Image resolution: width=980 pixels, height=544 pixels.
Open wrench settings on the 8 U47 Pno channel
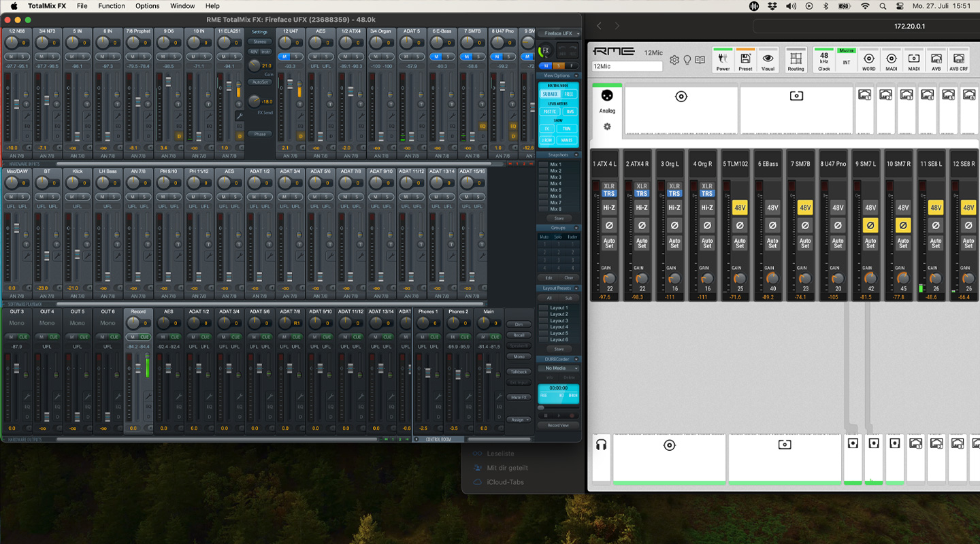tap(512, 116)
